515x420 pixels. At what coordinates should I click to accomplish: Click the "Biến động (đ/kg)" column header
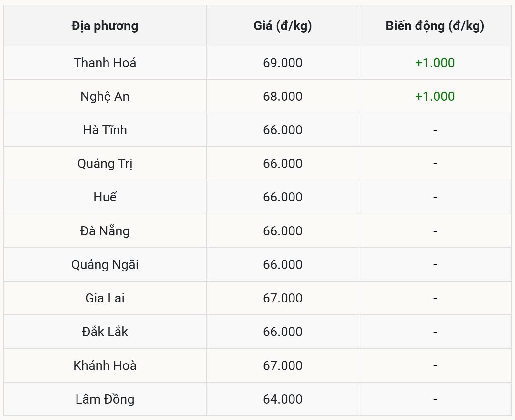click(435, 26)
